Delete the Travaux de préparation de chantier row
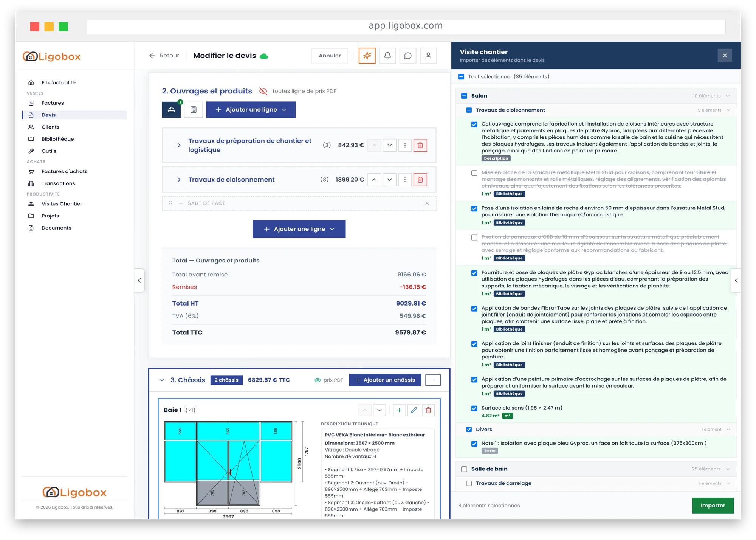 click(x=420, y=145)
